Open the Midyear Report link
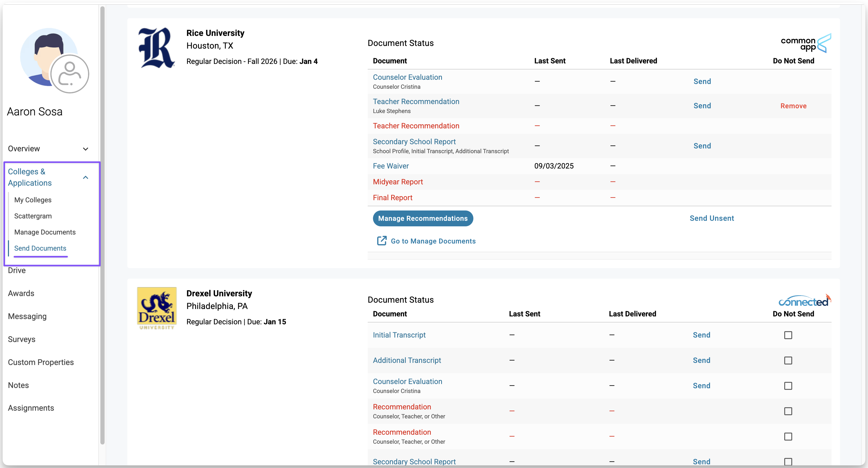The height and width of the screenshot is (468, 868). click(x=398, y=182)
